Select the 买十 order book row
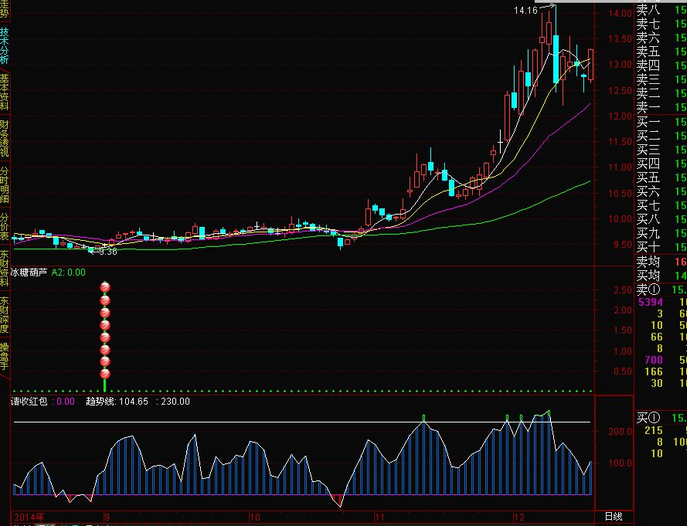The image size is (687, 529). coord(661,247)
